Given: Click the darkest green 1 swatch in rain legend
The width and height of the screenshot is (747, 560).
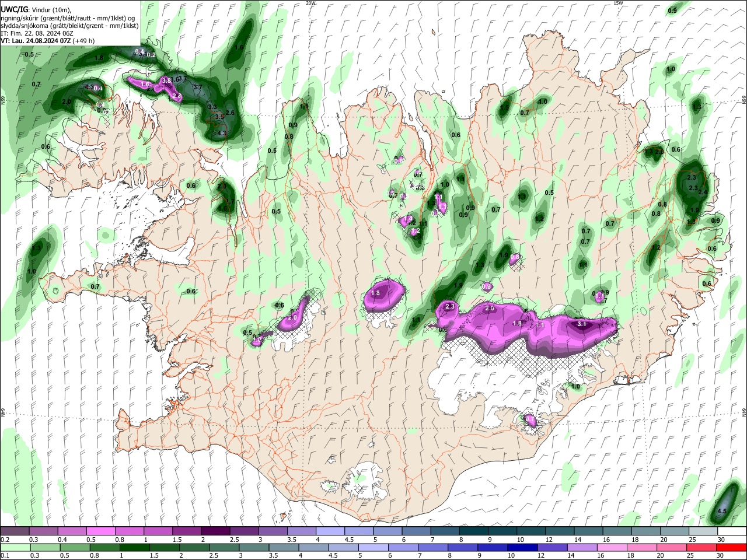Looking at the screenshot, I should [135, 547].
